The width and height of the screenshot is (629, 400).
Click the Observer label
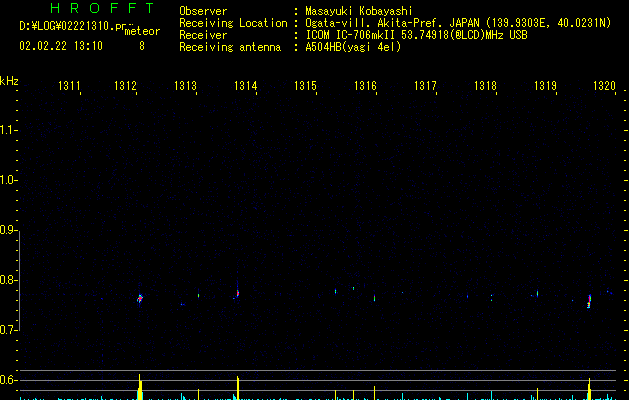203,11
